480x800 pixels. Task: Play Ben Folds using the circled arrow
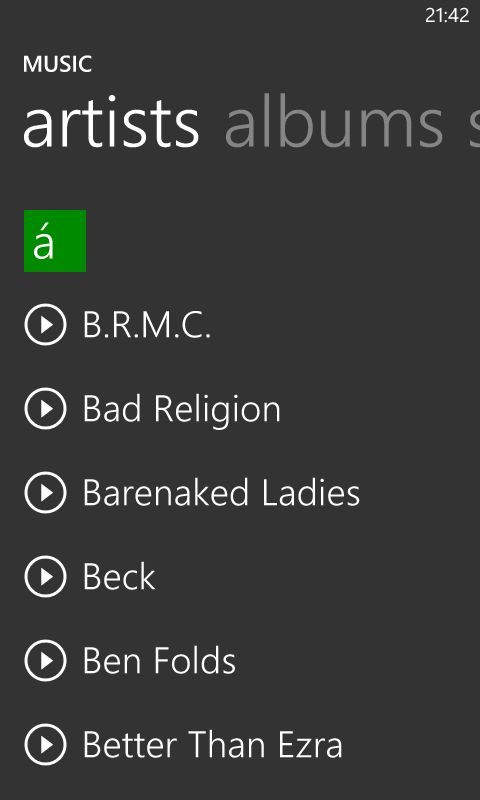pyautogui.click(x=45, y=661)
